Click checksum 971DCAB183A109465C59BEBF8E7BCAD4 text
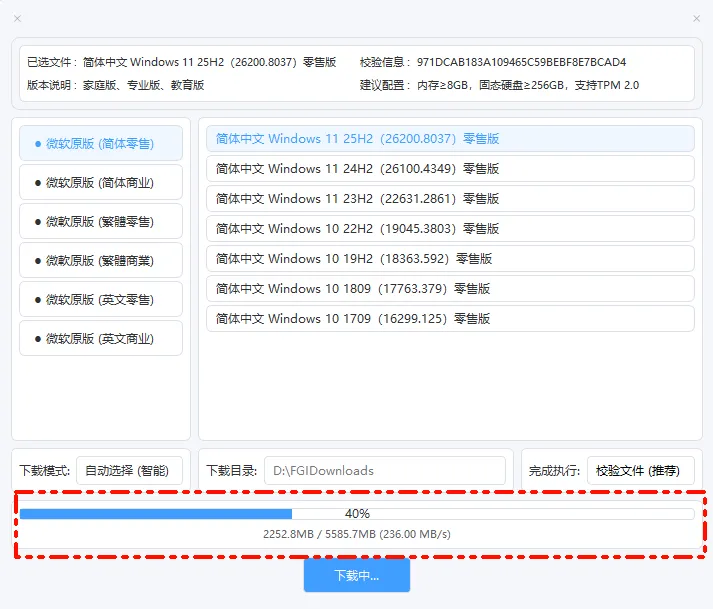 (x=522, y=62)
